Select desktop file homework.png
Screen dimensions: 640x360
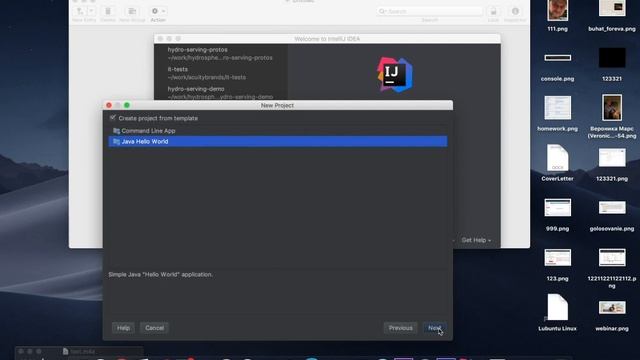558,108
